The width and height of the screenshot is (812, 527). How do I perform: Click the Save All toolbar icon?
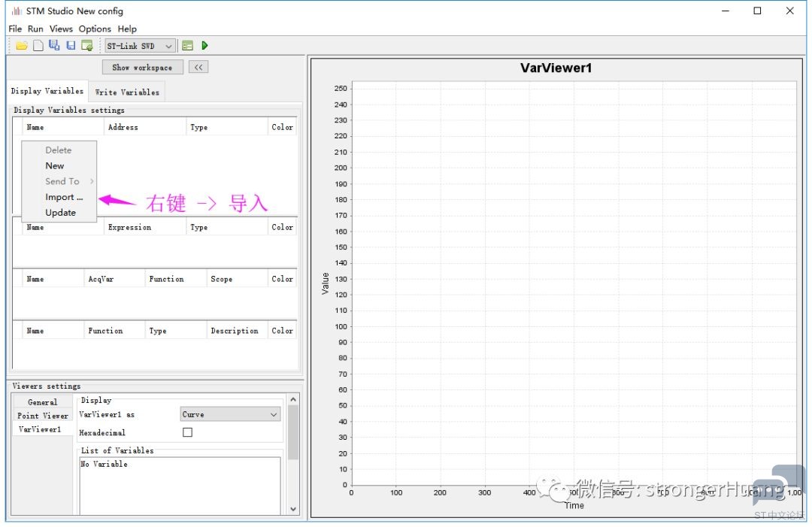[x=54, y=46]
